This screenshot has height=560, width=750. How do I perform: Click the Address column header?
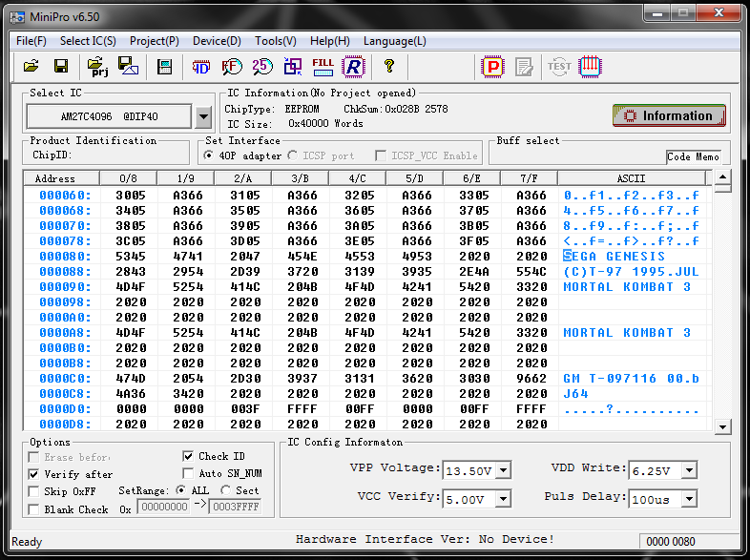click(61, 178)
